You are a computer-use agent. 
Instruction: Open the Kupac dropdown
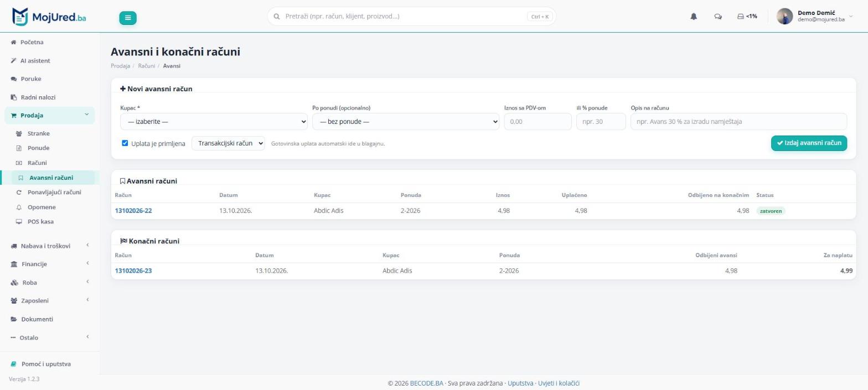click(x=214, y=122)
